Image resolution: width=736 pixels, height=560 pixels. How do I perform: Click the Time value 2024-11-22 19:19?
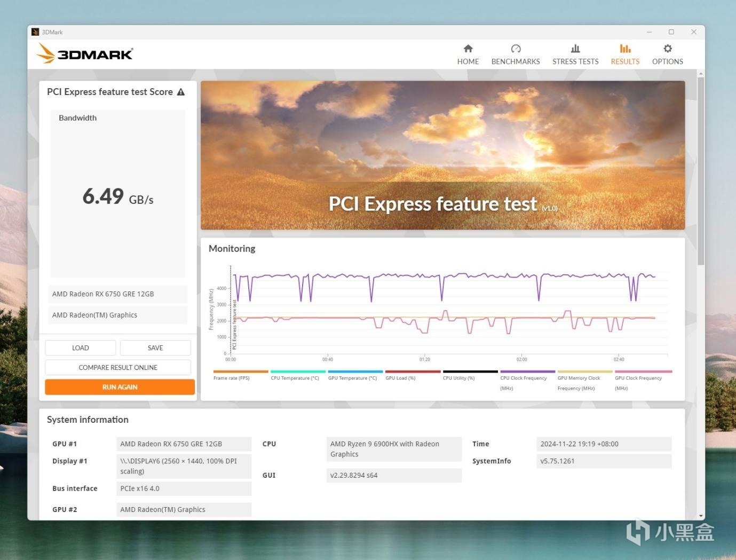pyautogui.click(x=604, y=444)
